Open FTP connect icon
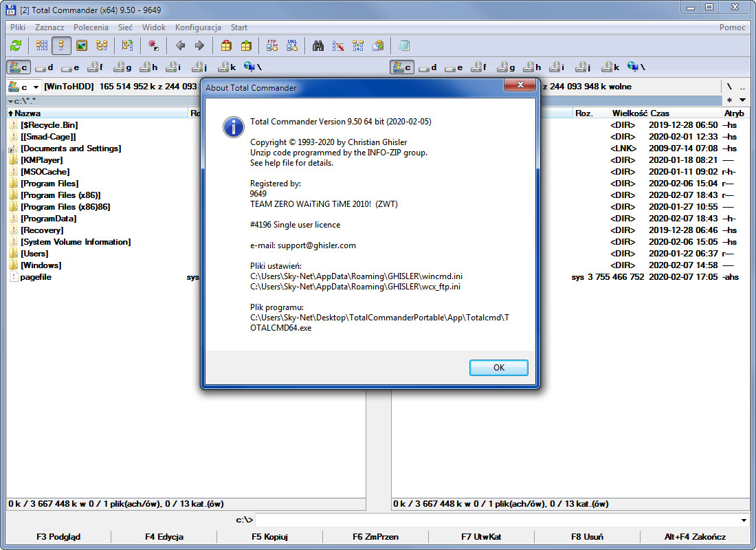The width and height of the screenshot is (756, 550). [x=272, y=46]
